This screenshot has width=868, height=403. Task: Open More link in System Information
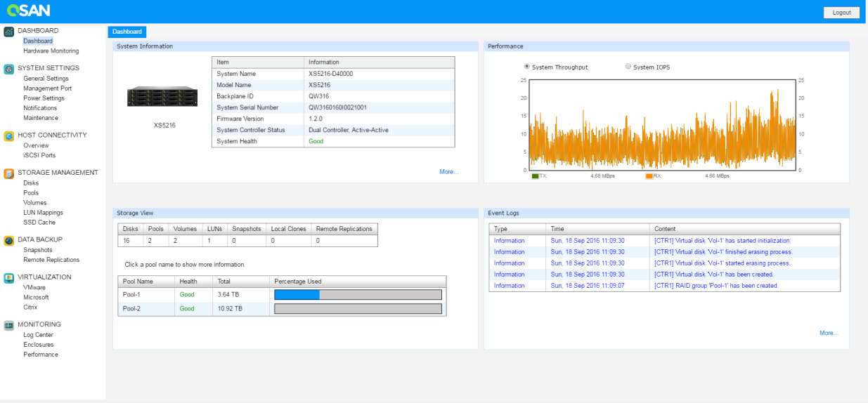(x=448, y=172)
